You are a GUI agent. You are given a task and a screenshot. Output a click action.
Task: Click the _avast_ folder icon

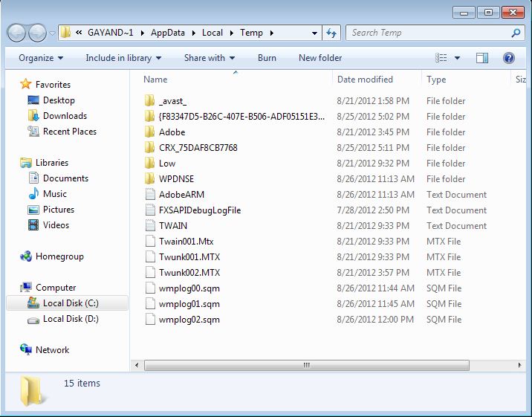click(149, 101)
